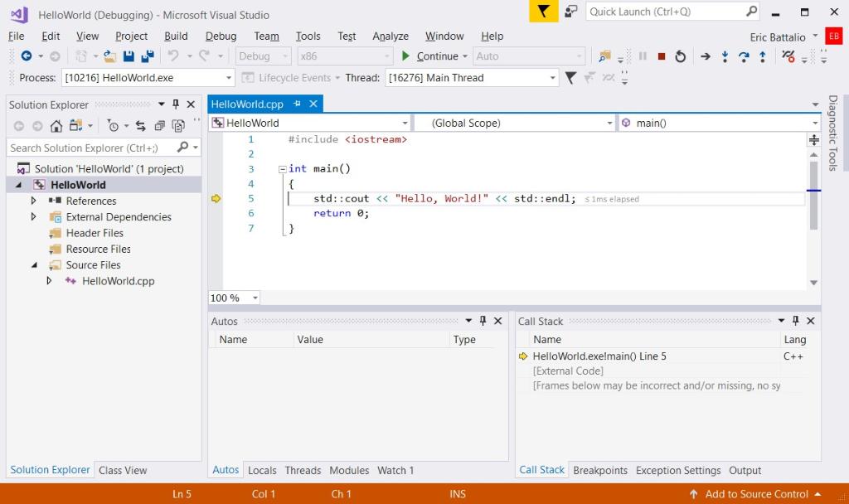Toggle the Pin icon on the Autos panel
Viewport: 849px width, 504px height.
pyautogui.click(x=482, y=321)
